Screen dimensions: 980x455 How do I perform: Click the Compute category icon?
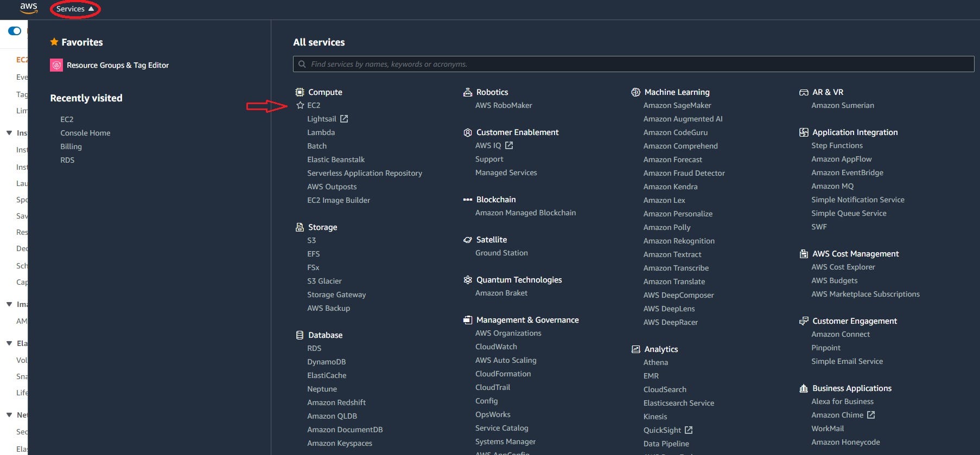[300, 92]
